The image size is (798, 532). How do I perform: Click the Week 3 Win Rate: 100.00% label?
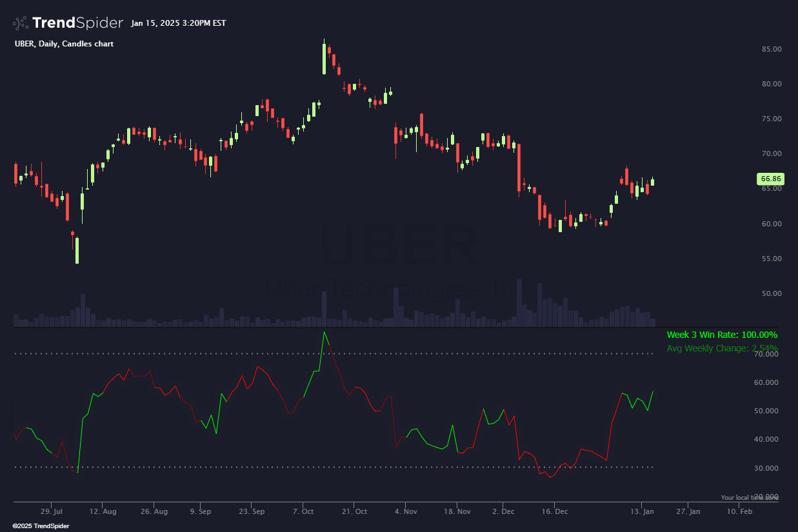pos(722,335)
